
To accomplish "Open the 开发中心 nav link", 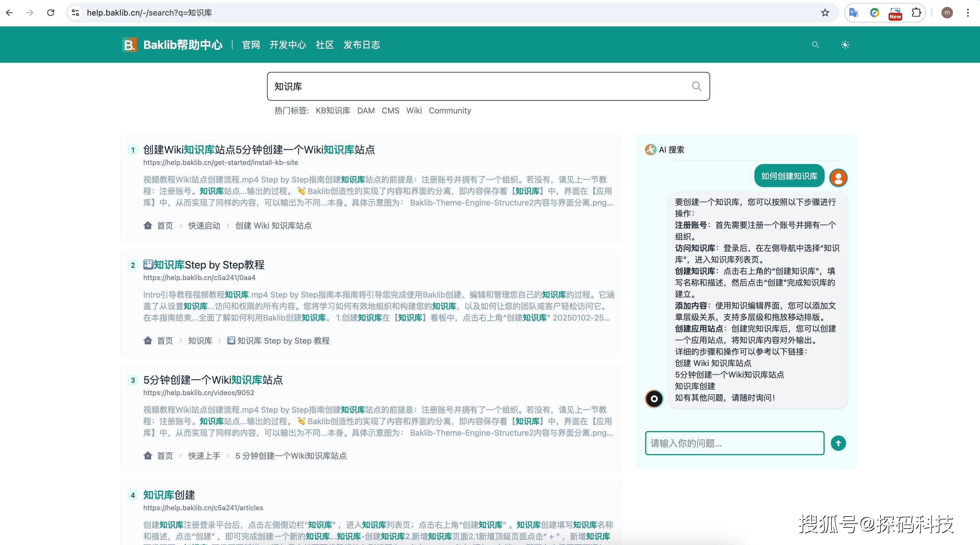I will coord(288,45).
